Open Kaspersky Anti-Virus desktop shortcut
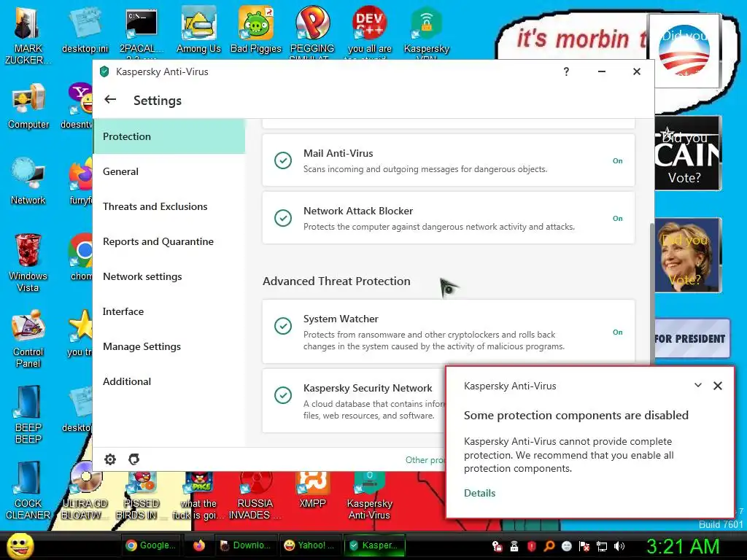The image size is (747, 560). click(x=369, y=495)
